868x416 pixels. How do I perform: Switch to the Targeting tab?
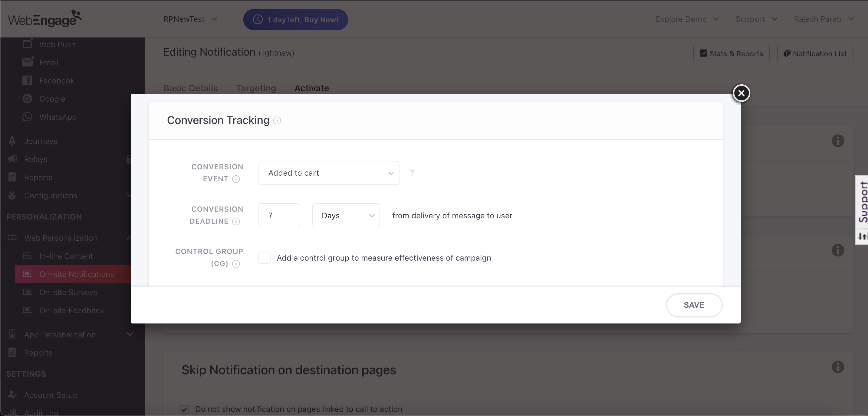coord(256,88)
